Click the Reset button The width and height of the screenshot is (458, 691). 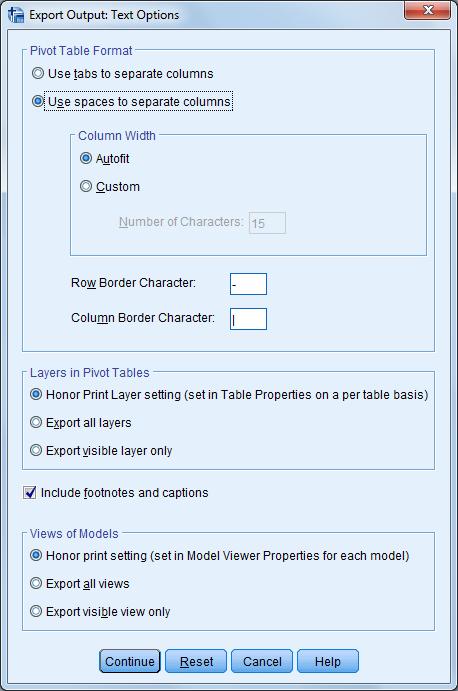pos(196,661)
